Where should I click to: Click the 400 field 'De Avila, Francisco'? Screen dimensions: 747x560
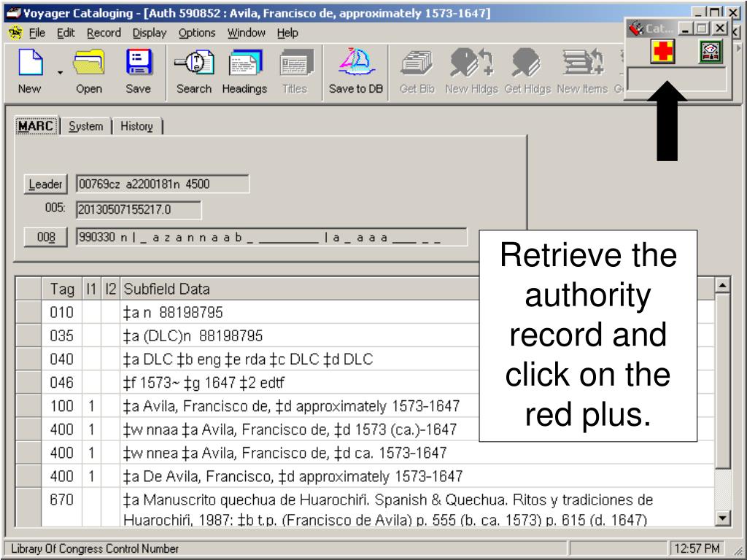293,476
